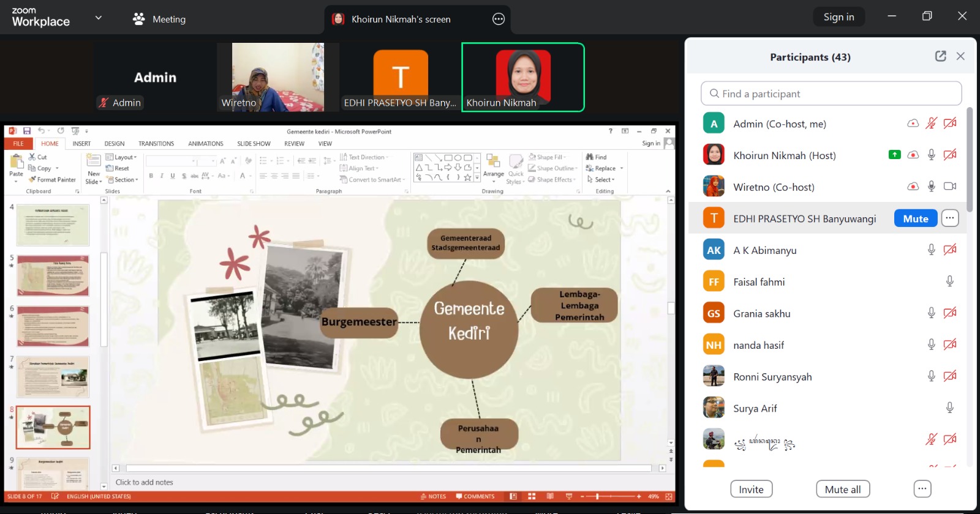Click the Zoom Meeting people icon
This screenshot has width=980, height=514.
[x=139, y=19]
